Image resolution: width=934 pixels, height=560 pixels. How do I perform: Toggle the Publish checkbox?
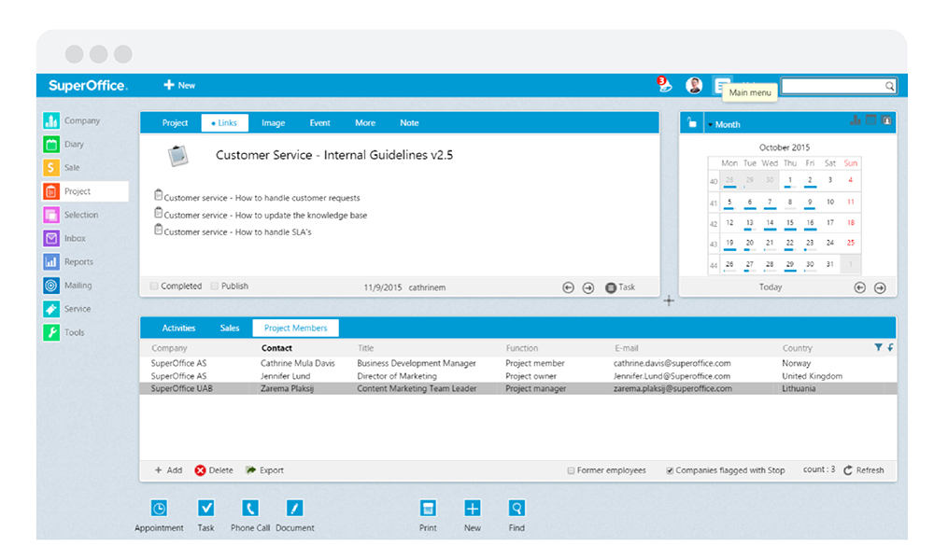215,287
